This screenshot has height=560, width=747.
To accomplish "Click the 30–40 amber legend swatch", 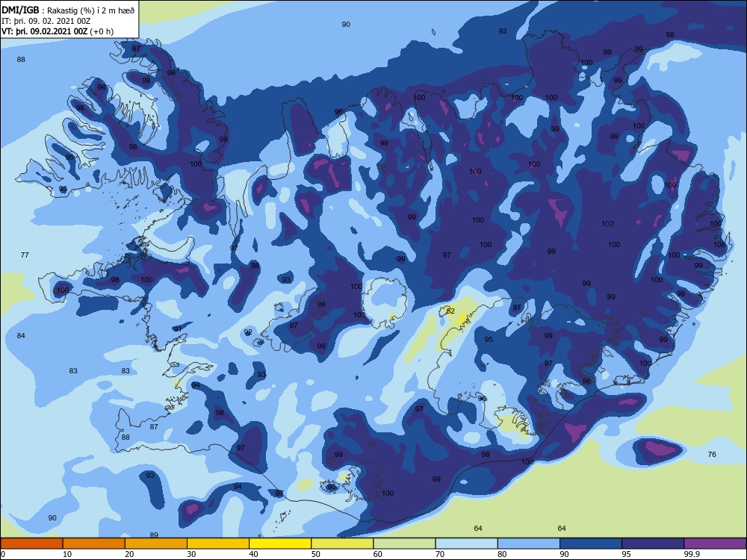I will point(218,544).
